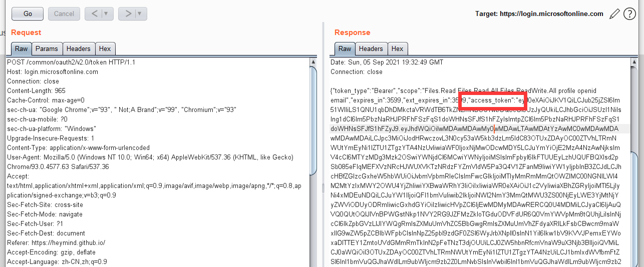Click the Content-Length: 965 header
644x267 pixels.
(x=36, y=90)
